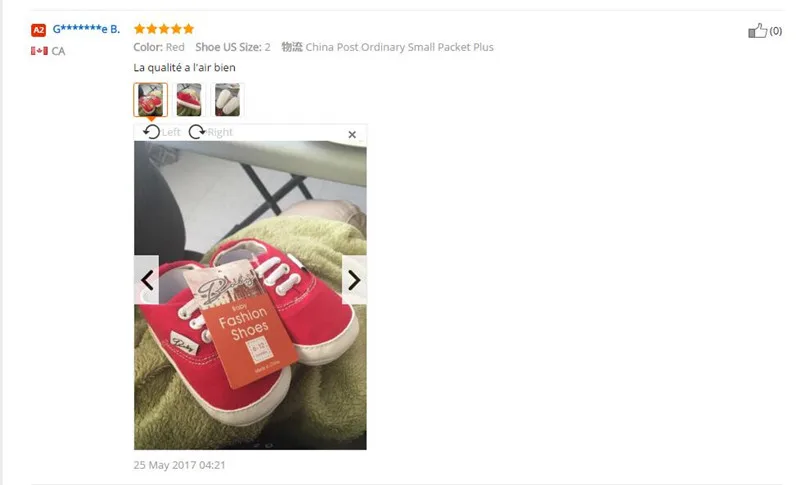Click the five-star rating
The width and height of the screenshot is (800, 485).
[x=164, y=29]
